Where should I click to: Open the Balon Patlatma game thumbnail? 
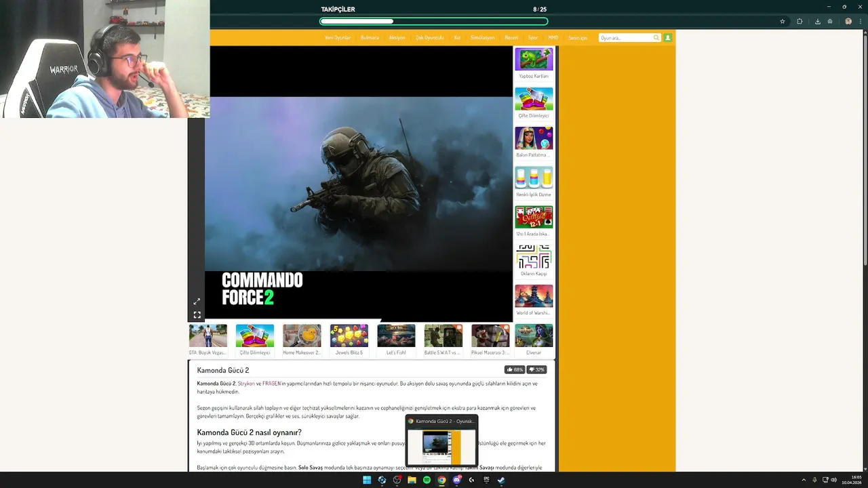pos(534,138)
